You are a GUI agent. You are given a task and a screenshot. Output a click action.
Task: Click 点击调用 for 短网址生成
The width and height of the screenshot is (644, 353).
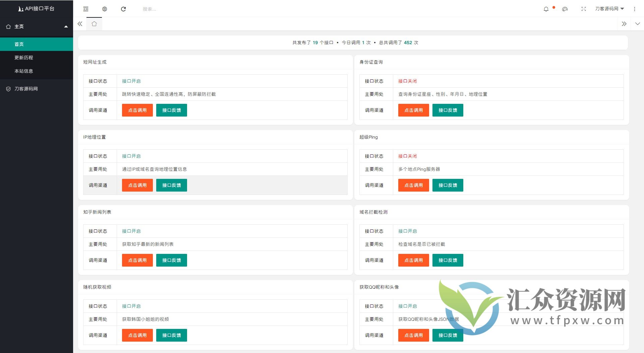pyautogui.click(x=137, y=110)
